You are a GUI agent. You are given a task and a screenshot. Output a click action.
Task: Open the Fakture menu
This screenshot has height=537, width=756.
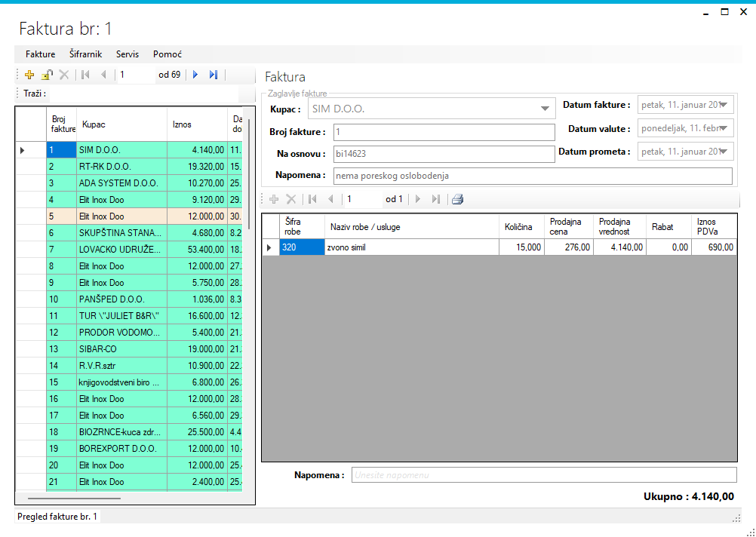pos(40,54)
